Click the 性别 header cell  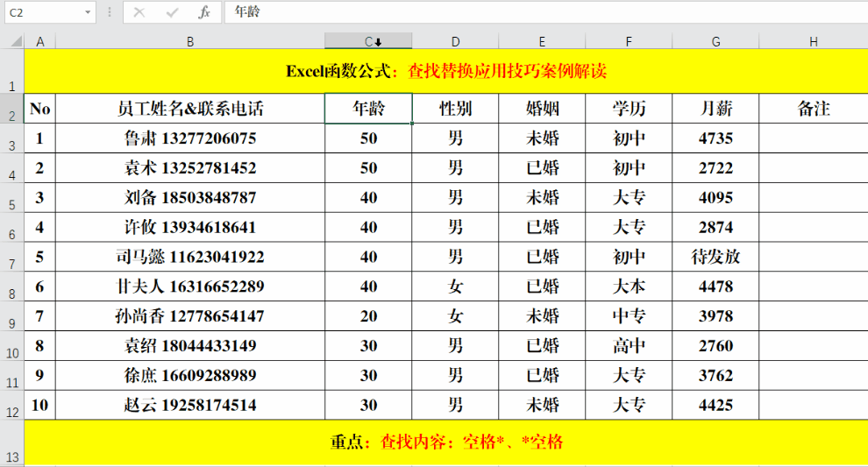tap(455, 109)
